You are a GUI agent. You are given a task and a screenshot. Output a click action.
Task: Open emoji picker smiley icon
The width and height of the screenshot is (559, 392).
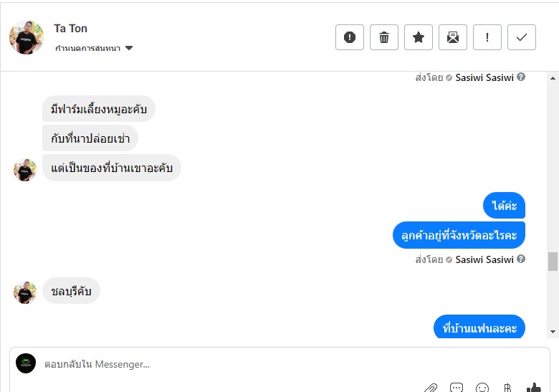pos(482,388)
